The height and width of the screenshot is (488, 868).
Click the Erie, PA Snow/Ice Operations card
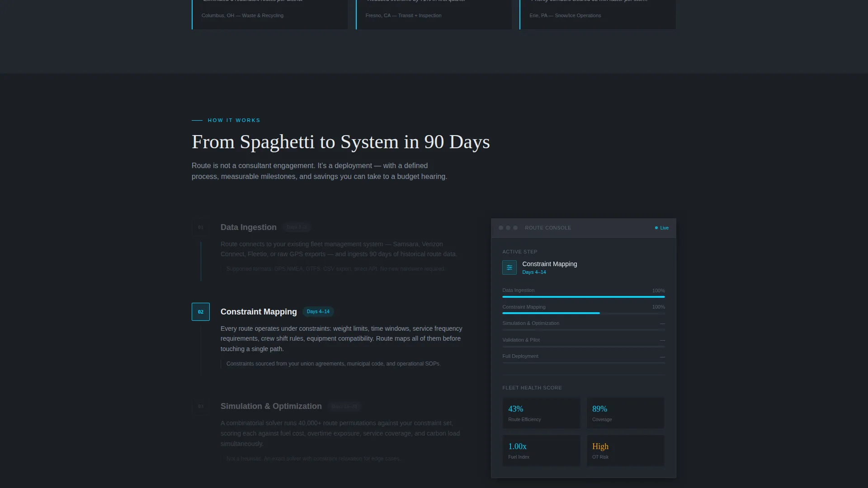tap(598, 14)
